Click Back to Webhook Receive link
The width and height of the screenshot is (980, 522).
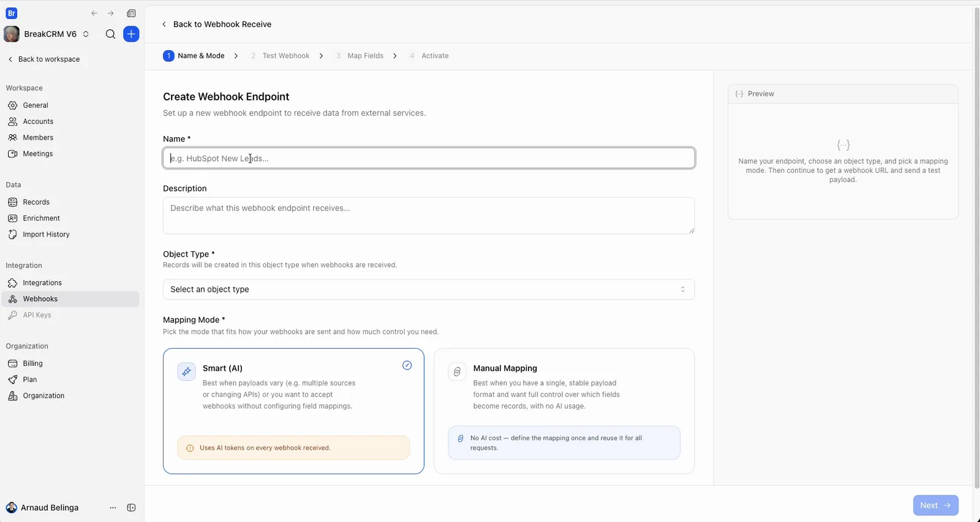216,25
